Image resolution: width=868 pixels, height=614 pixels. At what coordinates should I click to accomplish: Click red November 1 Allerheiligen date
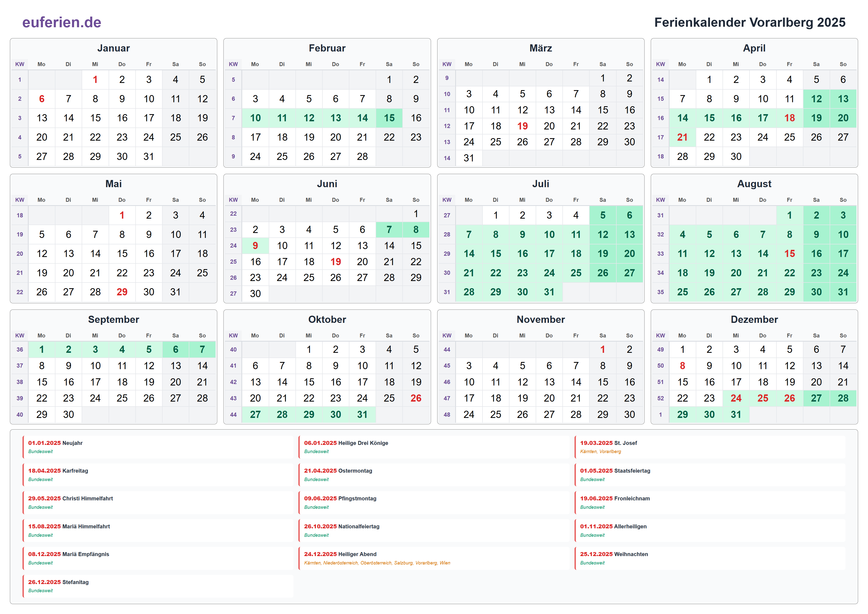click(603, 350)
